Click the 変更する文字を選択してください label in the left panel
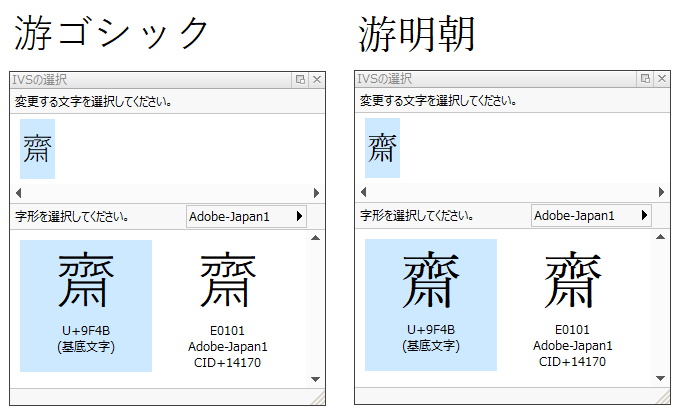The width and height of the screenshot is (700, 415). [x=93, y=101]
